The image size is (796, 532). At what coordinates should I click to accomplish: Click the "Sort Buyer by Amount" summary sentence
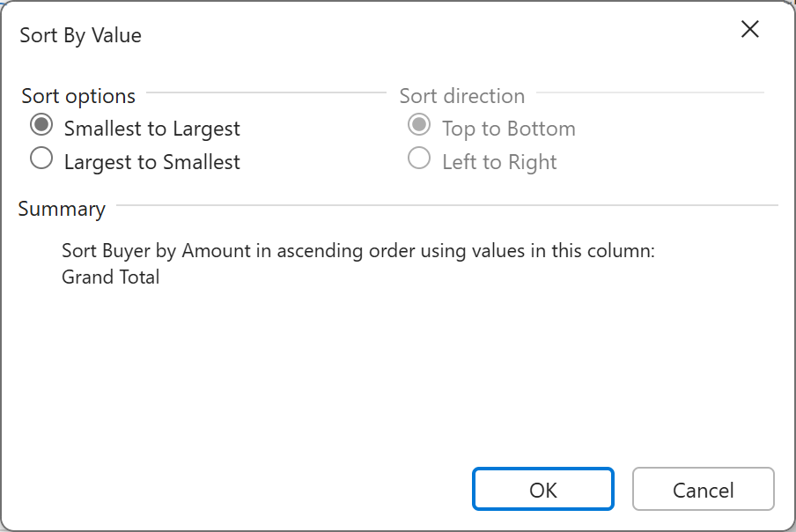pyautogui.click(x=358, y=251)
